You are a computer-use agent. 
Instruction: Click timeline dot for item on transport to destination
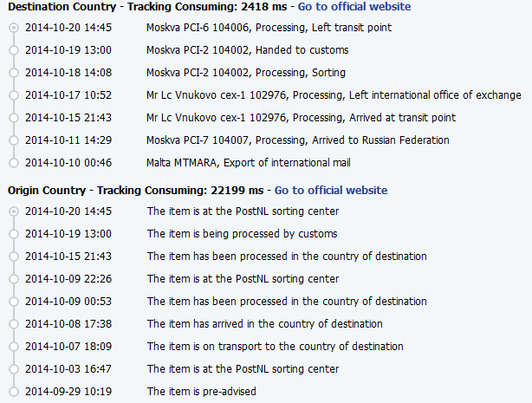13,347
